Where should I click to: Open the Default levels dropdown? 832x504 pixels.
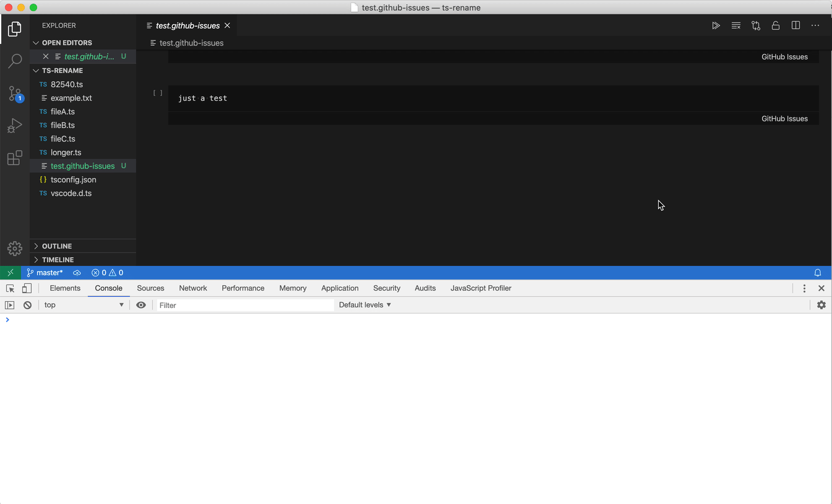tap(365, 305)
